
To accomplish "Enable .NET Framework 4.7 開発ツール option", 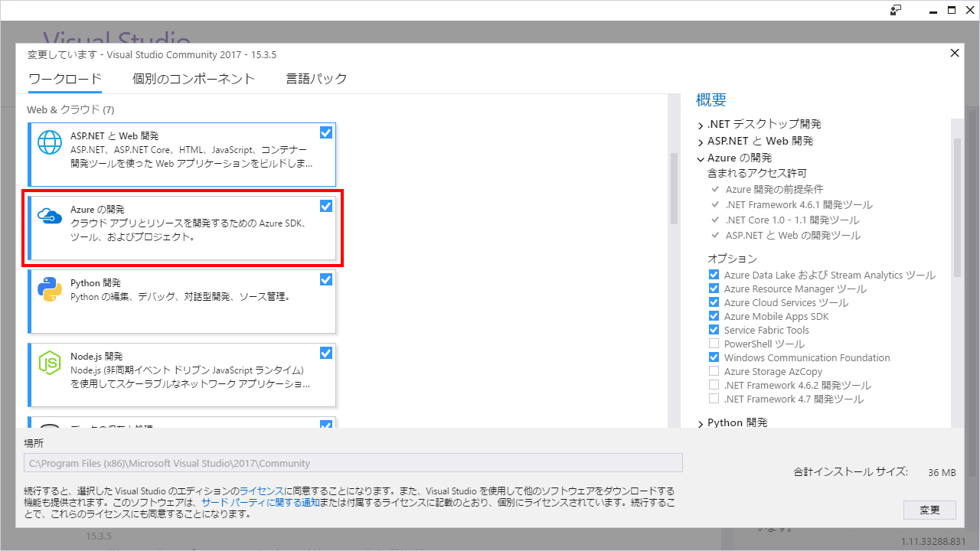I will (714, 399).
